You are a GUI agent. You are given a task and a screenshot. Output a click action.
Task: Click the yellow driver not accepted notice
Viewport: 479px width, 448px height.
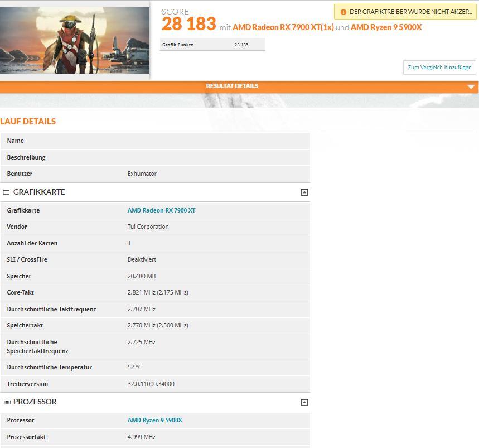coord(405,12)
